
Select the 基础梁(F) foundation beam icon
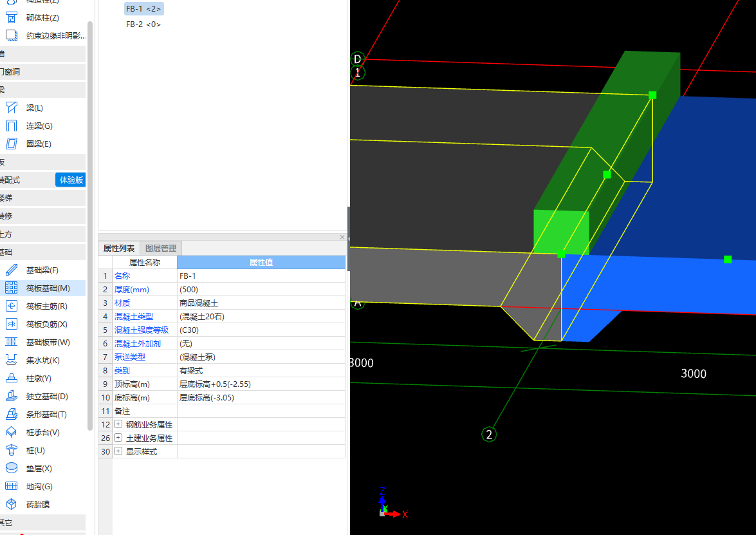[x=12, y=270]
